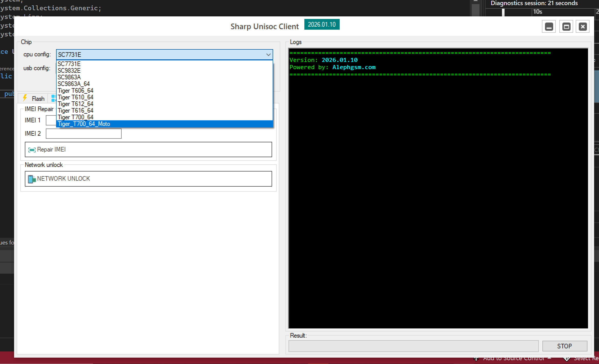The height and width of the screenshot is (364, 599).
Task: Click the NETWORK UNLOCK button
Action: pyautogui.click(x=148, y=179)
